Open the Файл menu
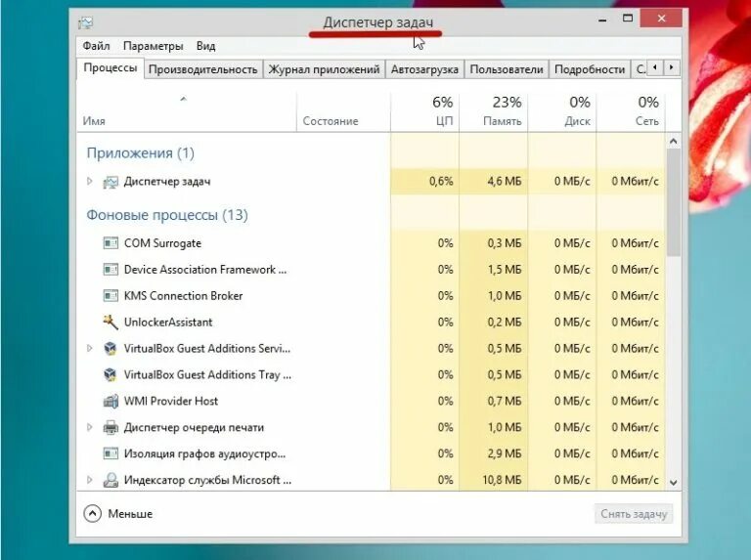The width and height of the screenshot is (751, 560). pos(96,46)
